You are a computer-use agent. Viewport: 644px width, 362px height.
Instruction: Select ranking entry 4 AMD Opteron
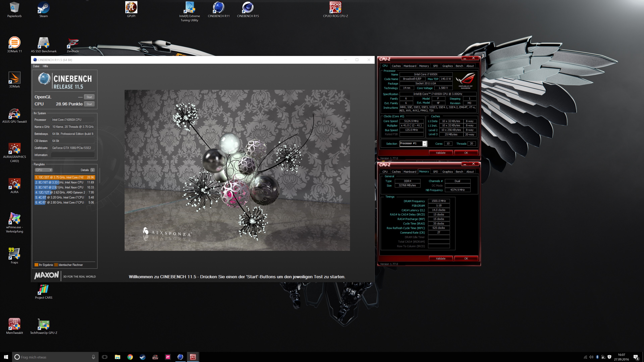[x=65, y=192]
